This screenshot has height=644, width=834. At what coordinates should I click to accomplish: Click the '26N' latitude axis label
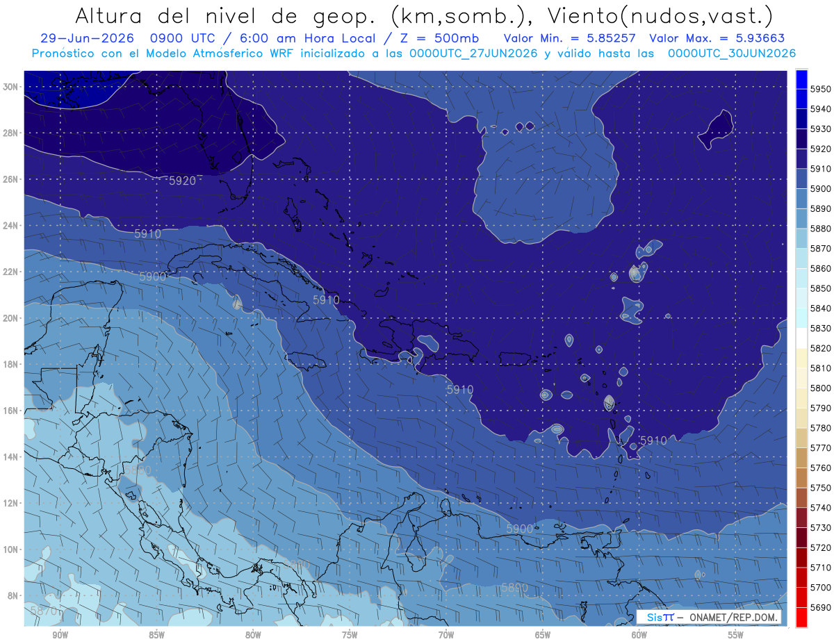click(10, 179)
